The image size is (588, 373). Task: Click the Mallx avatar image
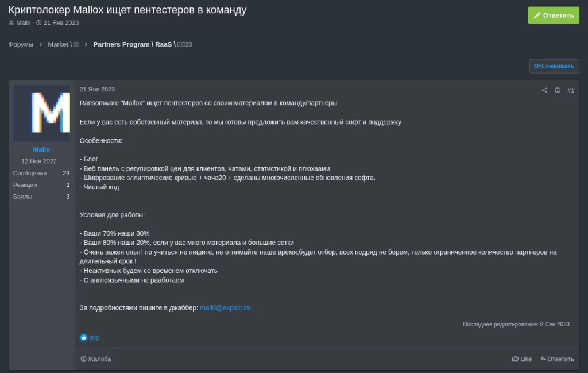coord(41,113)
